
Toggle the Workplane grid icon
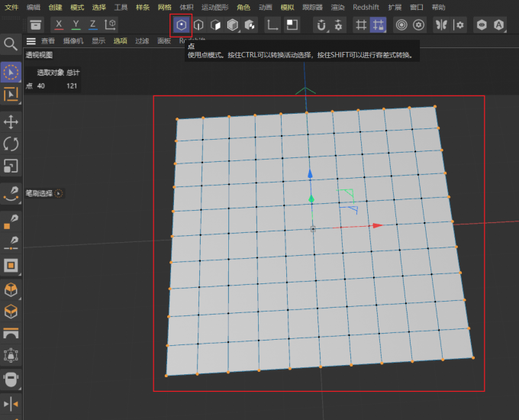point(361,25)
